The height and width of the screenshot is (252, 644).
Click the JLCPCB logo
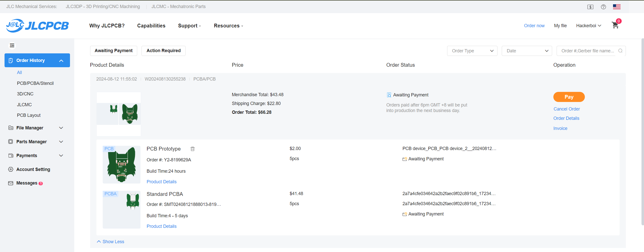[x=37, y=26]
